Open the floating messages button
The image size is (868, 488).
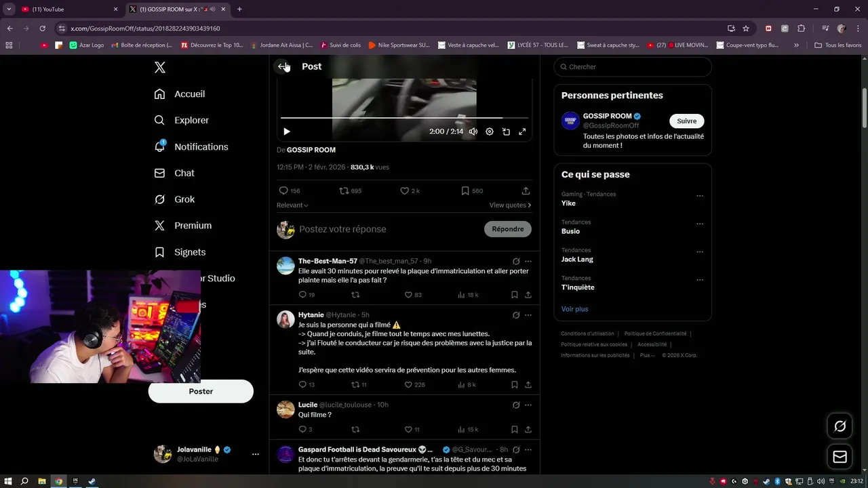840,457
